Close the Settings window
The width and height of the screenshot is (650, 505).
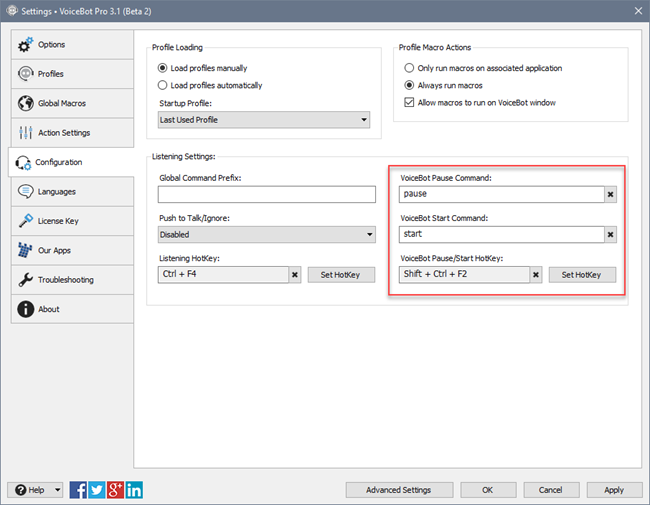(x=638, y=11)
